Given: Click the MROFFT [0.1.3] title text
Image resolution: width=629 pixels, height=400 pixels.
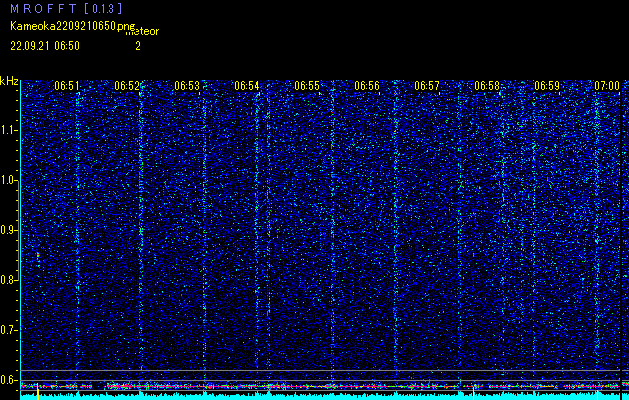Looking at the screenshot, I should coord(66,9).
